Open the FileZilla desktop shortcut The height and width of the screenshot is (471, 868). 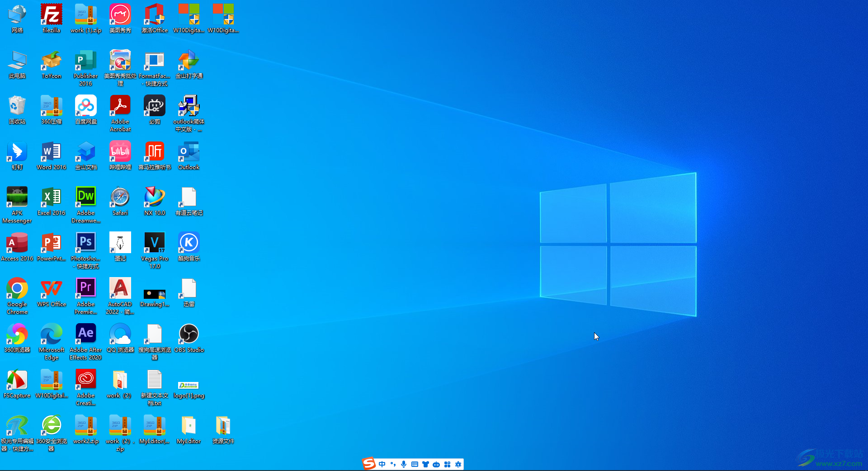(x=51, y=15)
